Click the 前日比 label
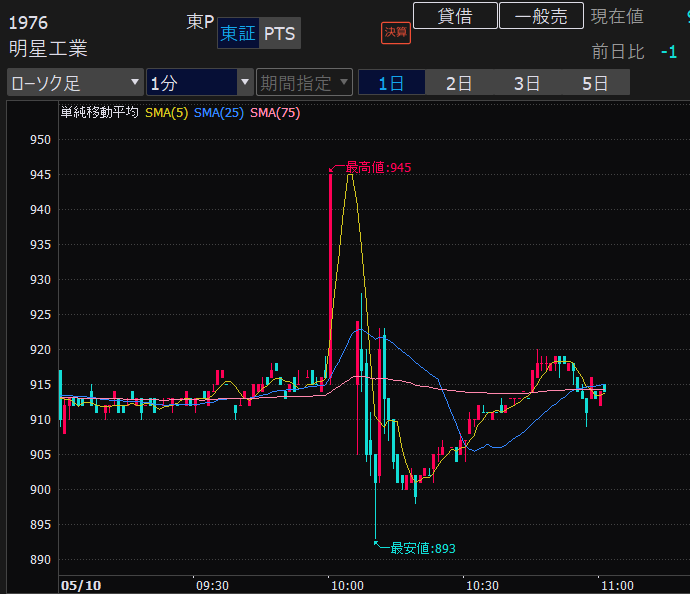 point(618,52)
